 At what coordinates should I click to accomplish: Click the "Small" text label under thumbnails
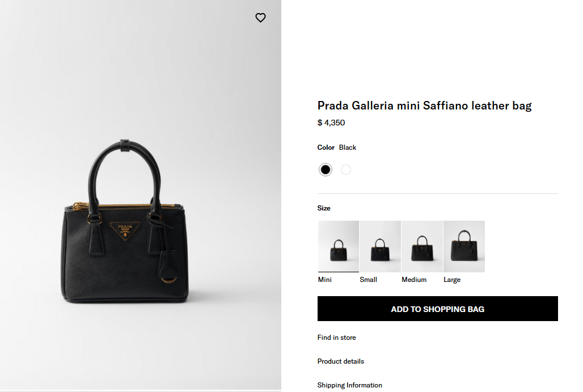coord(368,280)
